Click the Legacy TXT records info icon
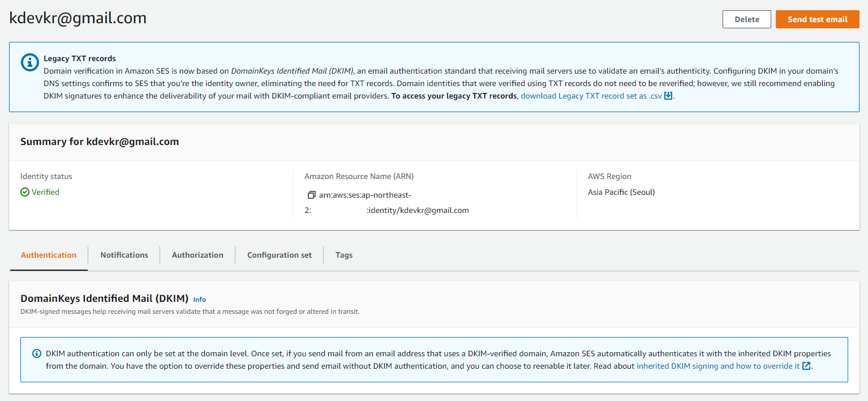This screenshot has height=401, width=868. [x=29, y=62]
